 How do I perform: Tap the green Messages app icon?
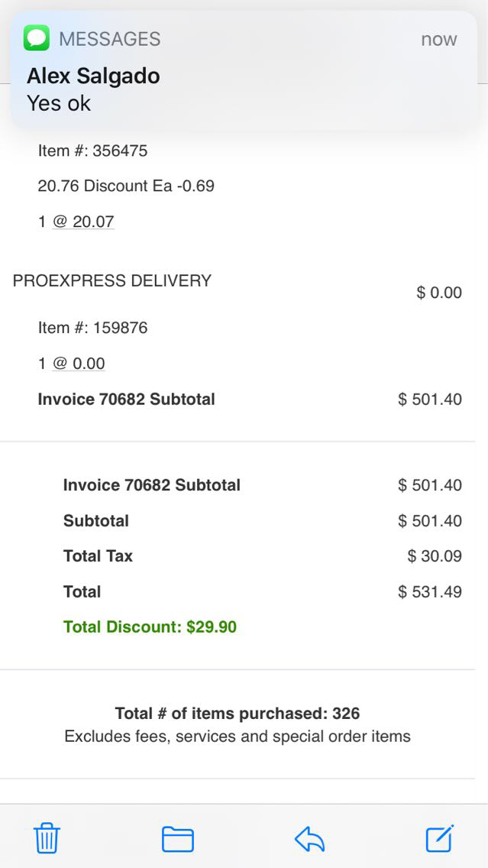(37, 38)
